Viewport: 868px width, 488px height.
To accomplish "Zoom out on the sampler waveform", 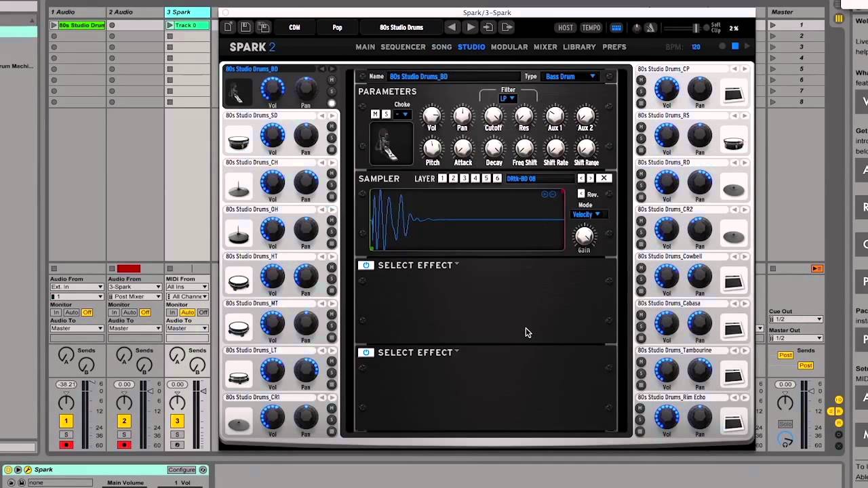I will pyautogui.click(x=553, y=195).
